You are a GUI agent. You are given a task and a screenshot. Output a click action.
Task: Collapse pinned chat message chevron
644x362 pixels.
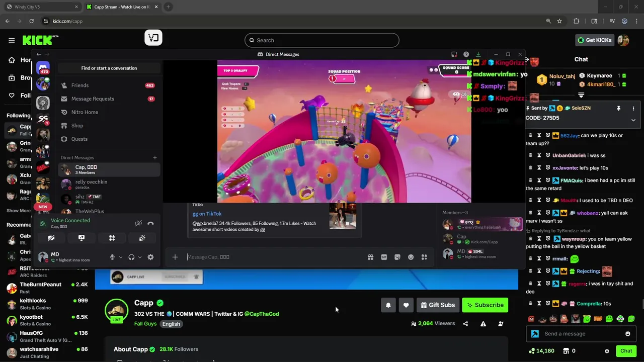coord(633,120)
